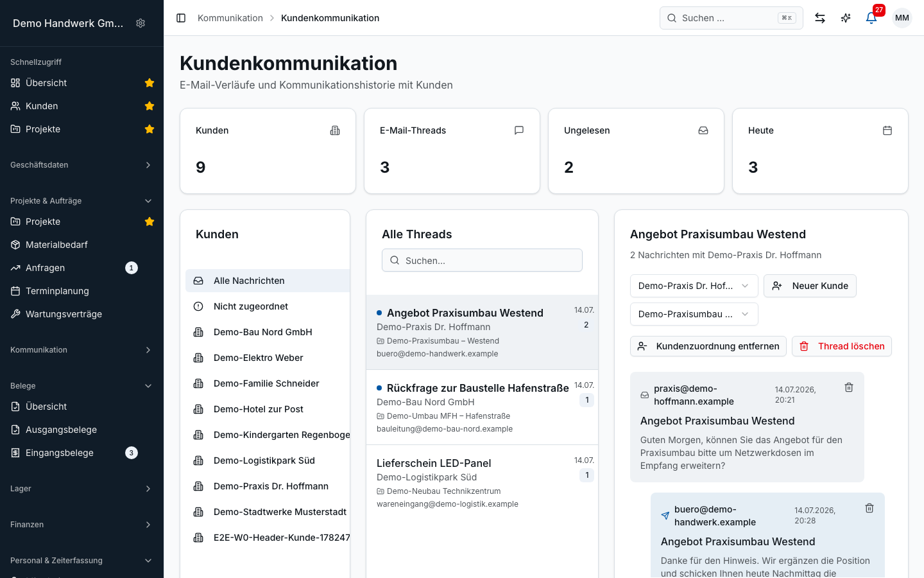This screenshot has height=578, width=924.
Task: Click the E-Mail-Threads card chat icon
Action: pyautogui.click(x=519, y=130)
